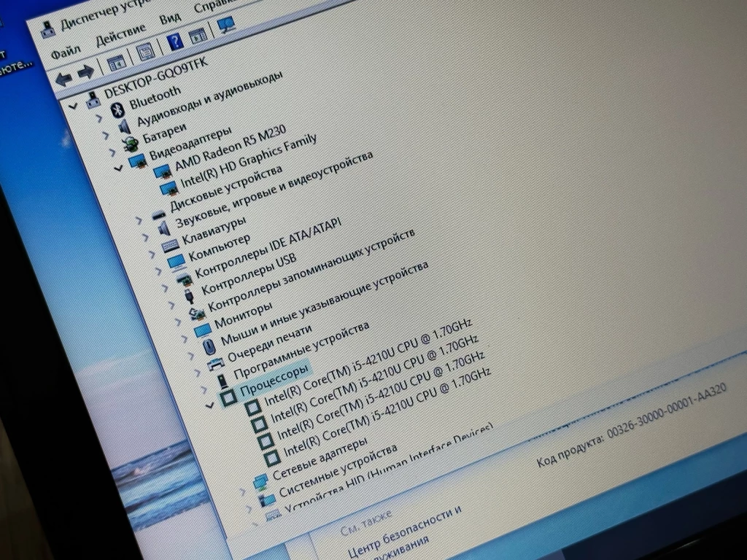Click the scan for hardware changes icon
747x560 pixels.
(x=226, y=24)
